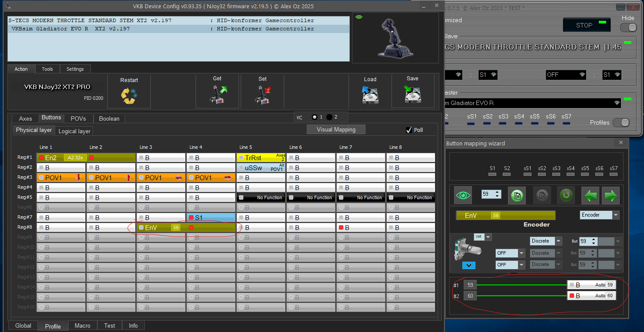Click the grey paste icon in mapping wizard
Image resolution: width=644 pixels, height=332 pixels.
542,195
